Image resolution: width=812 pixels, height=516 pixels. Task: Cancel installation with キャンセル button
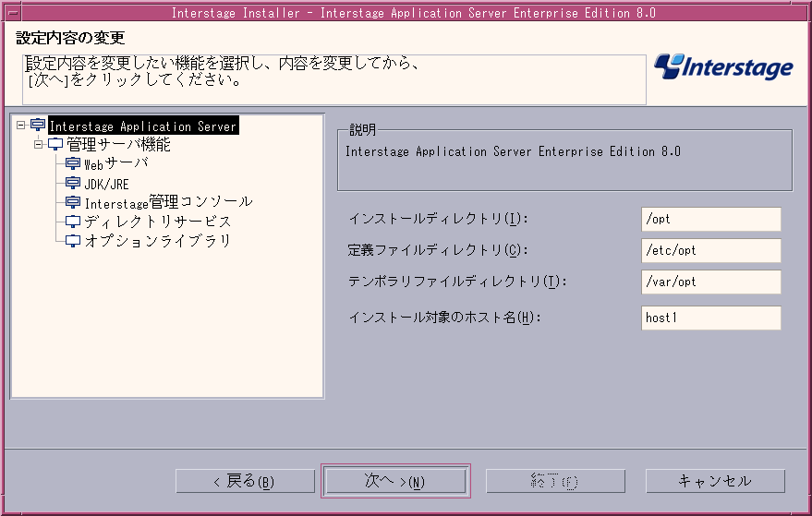pos(715,481)
